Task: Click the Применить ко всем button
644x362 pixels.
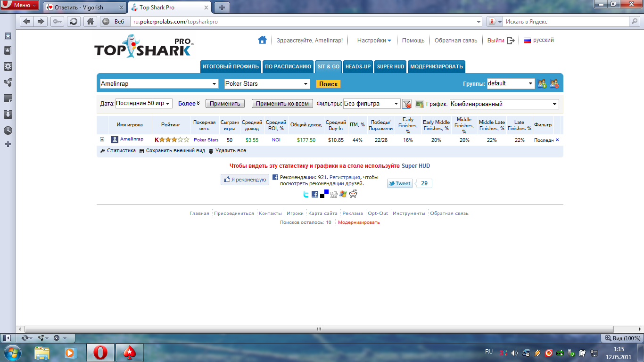Action: 282,104
